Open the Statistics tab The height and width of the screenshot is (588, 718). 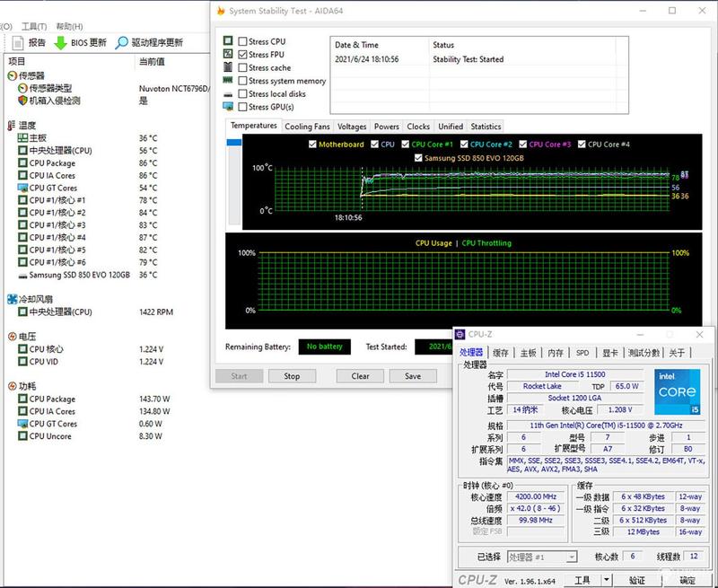[x=486, y=127]
